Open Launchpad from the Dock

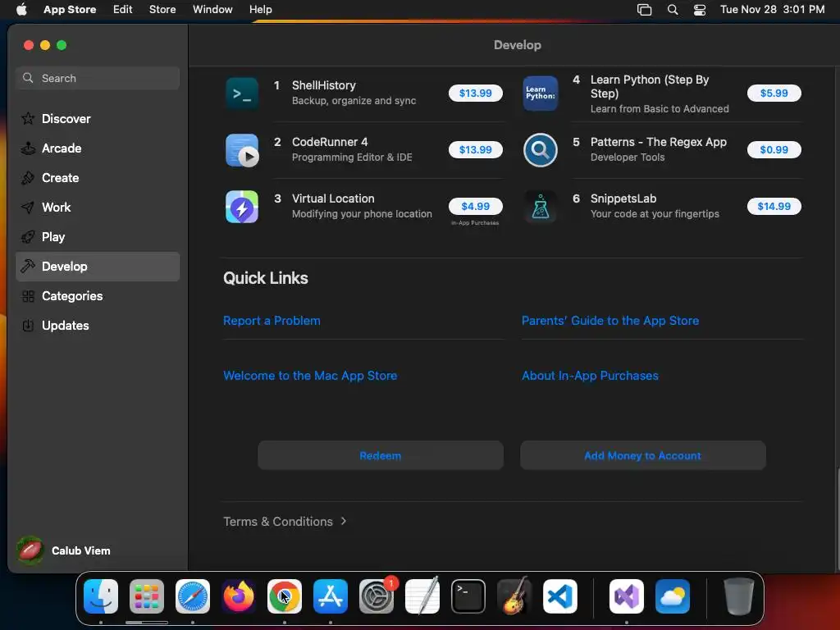(147, 596)
